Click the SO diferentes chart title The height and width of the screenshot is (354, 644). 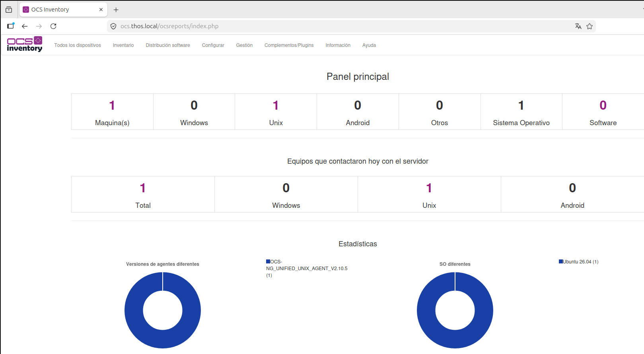click(455, 264)
